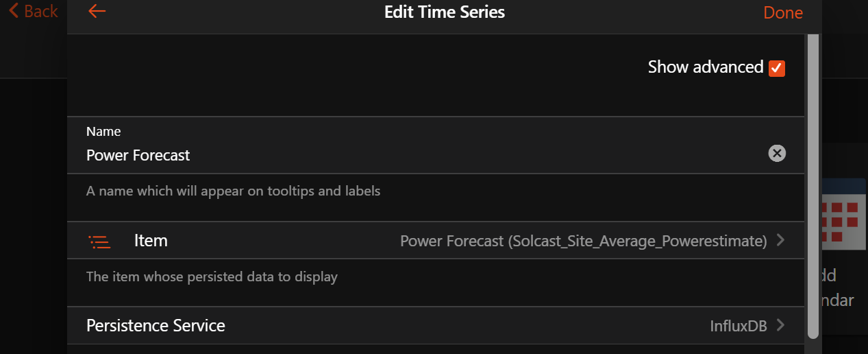868x354 pixels.
Task: Select the InfluxDB persistence value
Action: [x=738, y=326]
